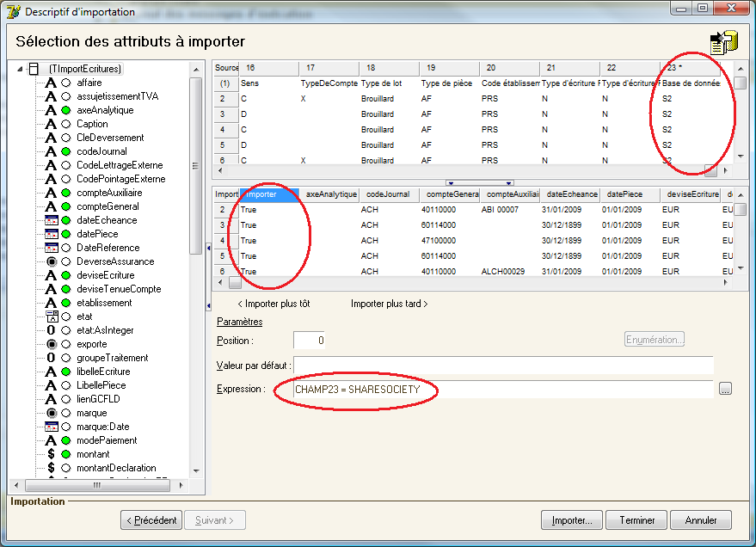756x547 pixels.
Task: Click the currency icon beside montant
Action: tap(51, 454)
